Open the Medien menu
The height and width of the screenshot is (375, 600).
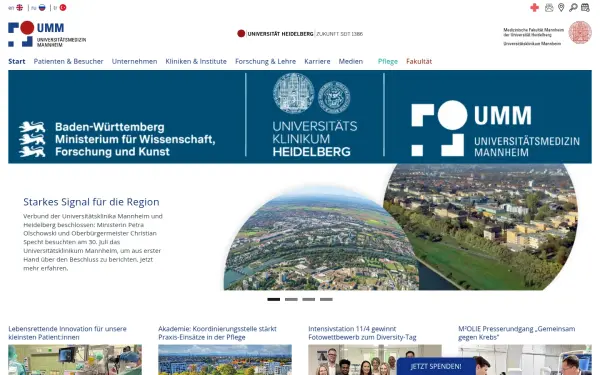pyautogui.click(x=351, y=61)
